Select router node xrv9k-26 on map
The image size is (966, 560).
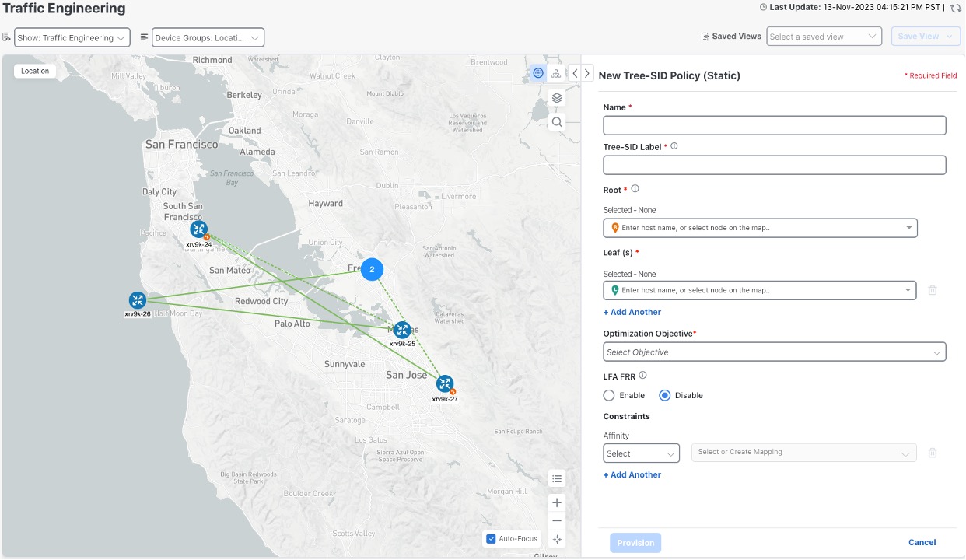tap(138, 300)
